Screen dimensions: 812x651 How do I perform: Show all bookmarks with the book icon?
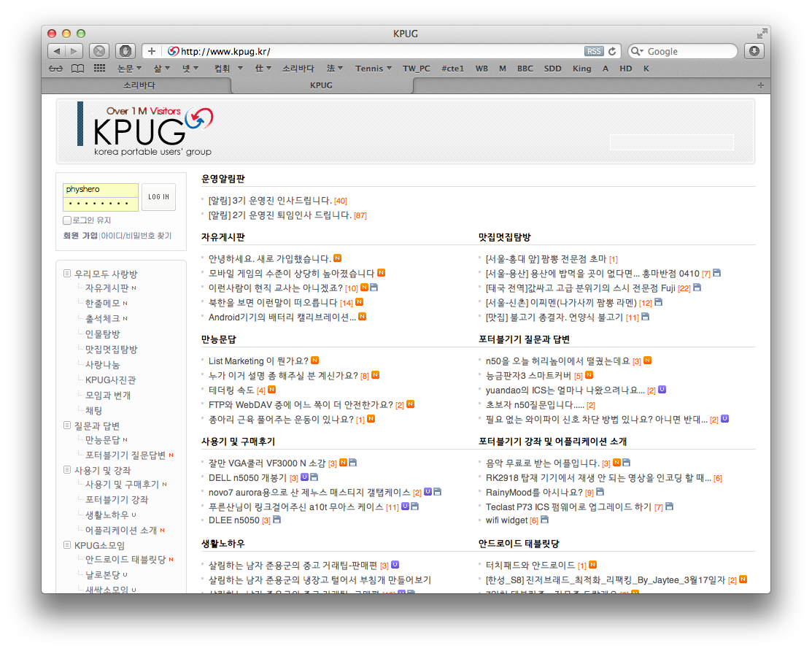pos(77,69)
